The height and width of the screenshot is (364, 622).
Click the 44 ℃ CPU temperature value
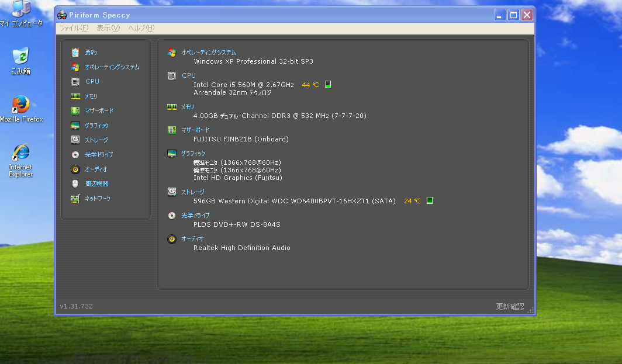[310, 85]
